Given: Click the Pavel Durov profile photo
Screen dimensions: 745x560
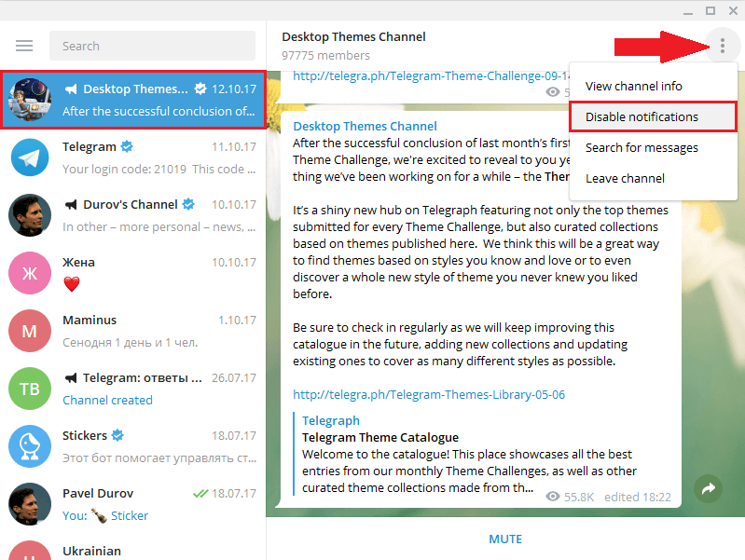Looking at the screenshot, I should tap(30, 504).
